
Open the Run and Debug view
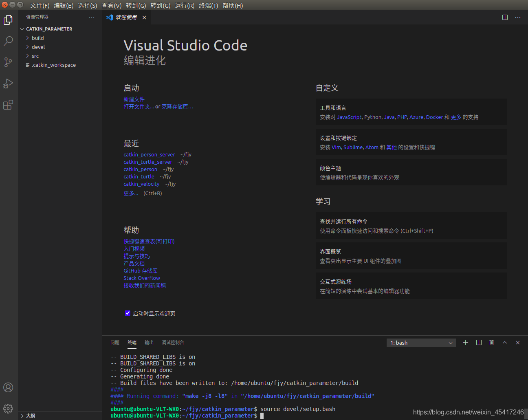[x=8, y=84]
